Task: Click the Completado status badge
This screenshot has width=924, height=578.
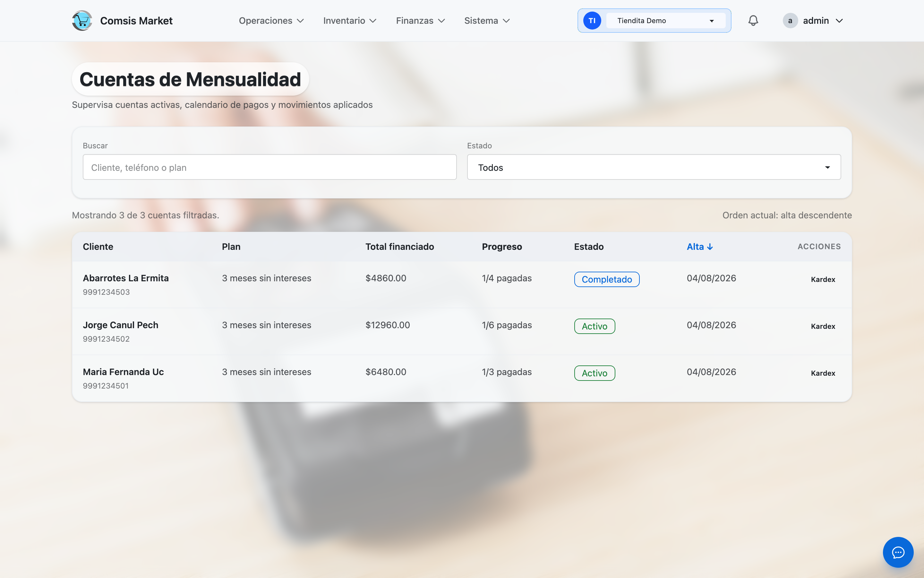Action: coord(607,279)
